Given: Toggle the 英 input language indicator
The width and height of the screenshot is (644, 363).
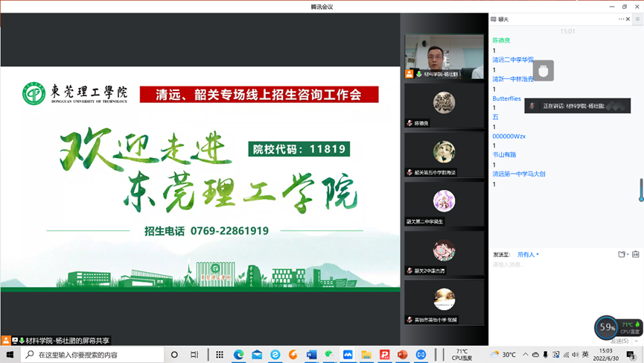Looking at the screenshot, I should pos(585,355).
